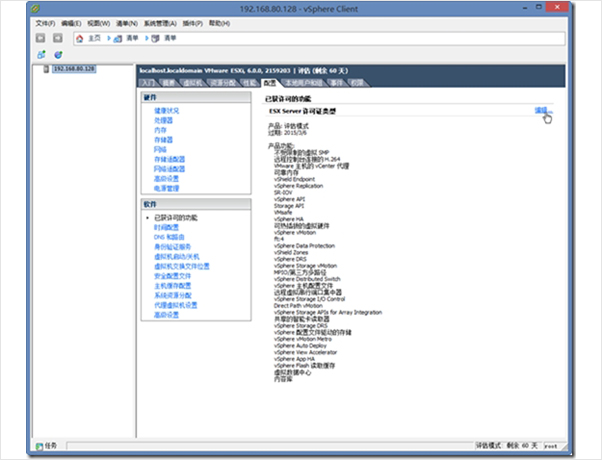Click the vSphere Distributed Switch feature line
This screenshot has width=602, height=460.
tap(307, 279)
